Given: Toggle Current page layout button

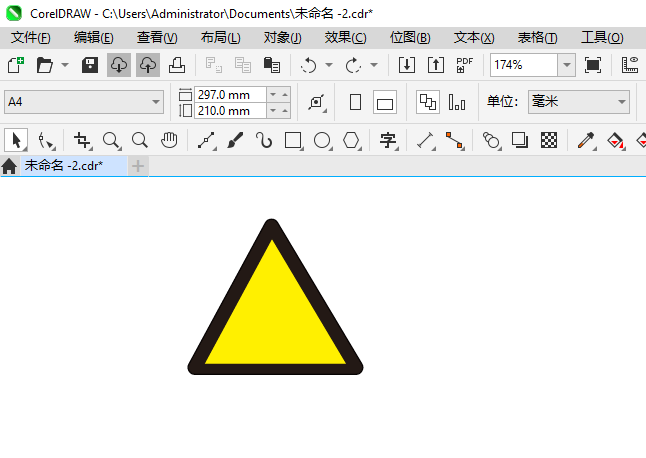Looking at the screenshot, I should point(457,102).
